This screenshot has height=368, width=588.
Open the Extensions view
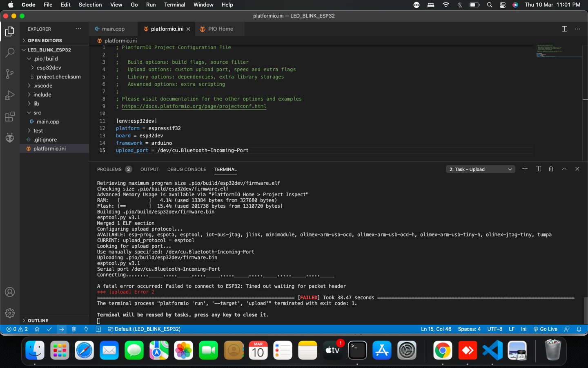point(10,117)
